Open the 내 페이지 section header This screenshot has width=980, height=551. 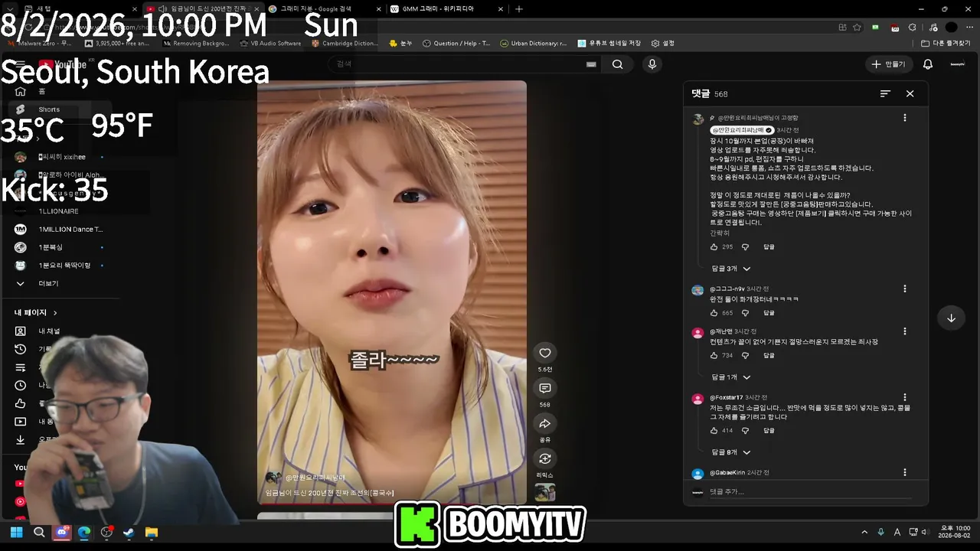click(36, 312)
